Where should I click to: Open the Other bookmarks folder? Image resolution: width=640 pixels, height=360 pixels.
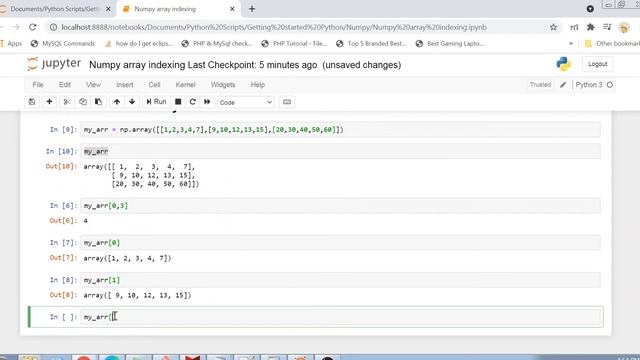tap(611, 43)
